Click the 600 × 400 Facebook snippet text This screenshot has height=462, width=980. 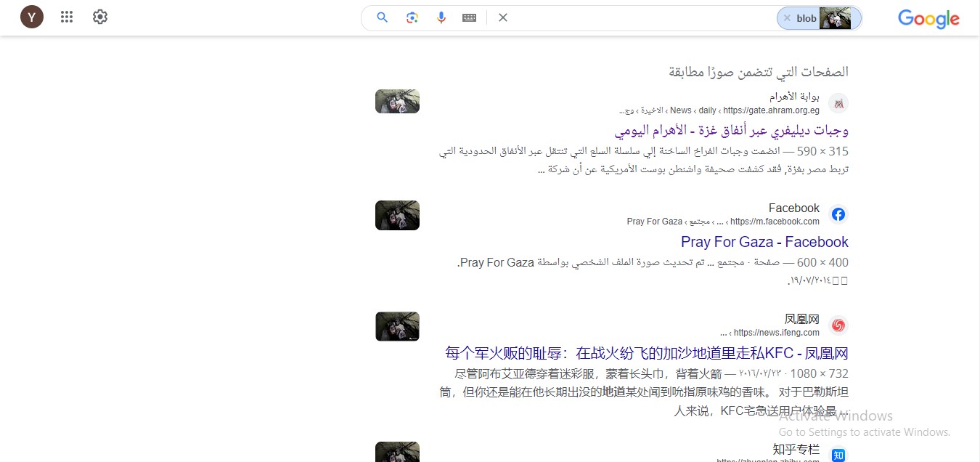pos(653,271)
